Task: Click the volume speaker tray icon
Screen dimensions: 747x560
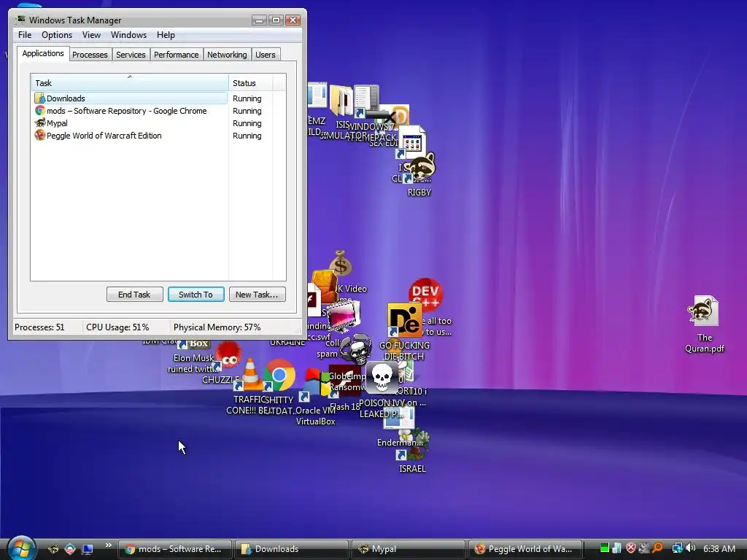Action: [691, 548]
